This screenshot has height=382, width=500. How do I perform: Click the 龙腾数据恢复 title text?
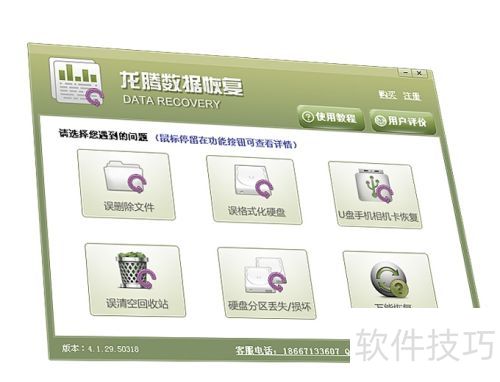tap(182, 83)
